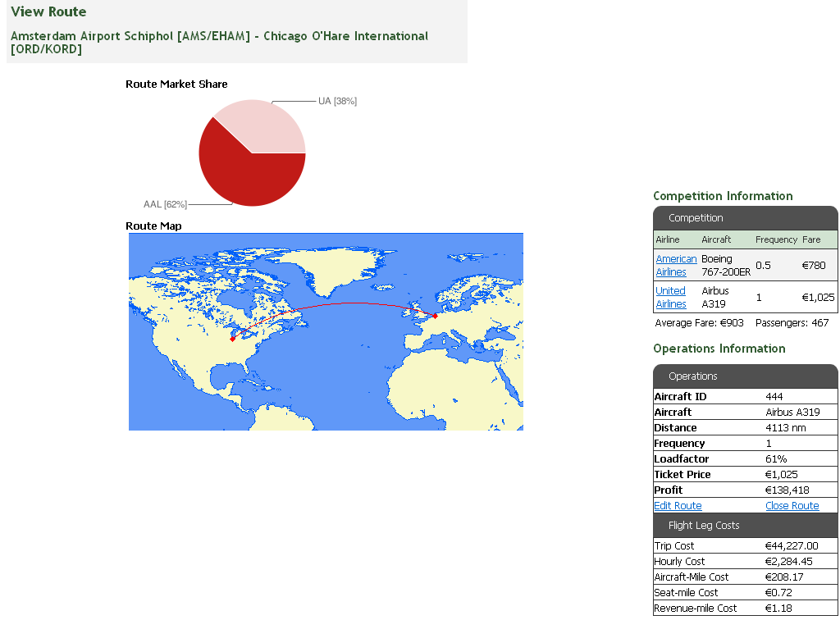Click the Profit value €138,418
The height and width of the screenshot is (620, 840).
click(787, 490)
